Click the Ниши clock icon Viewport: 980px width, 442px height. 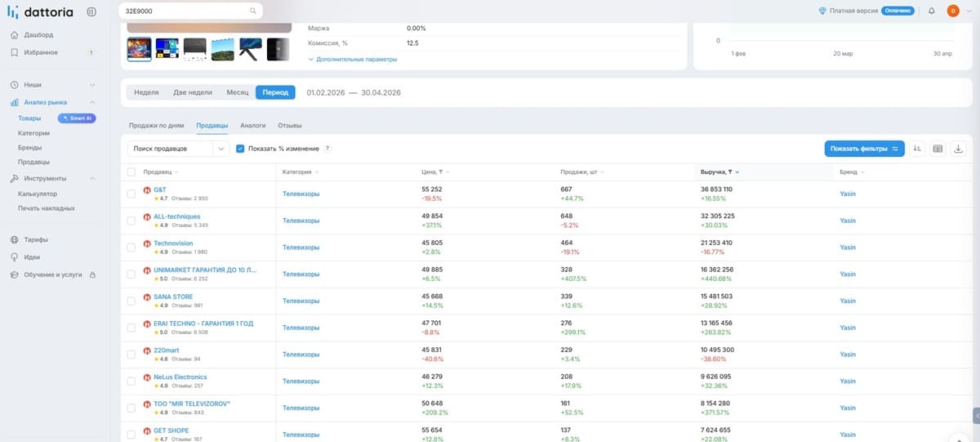tap(15, 85)
